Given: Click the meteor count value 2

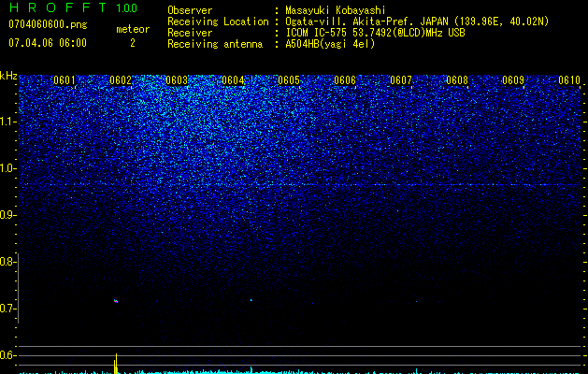Looking at the screenshot, I should (133, 43).
